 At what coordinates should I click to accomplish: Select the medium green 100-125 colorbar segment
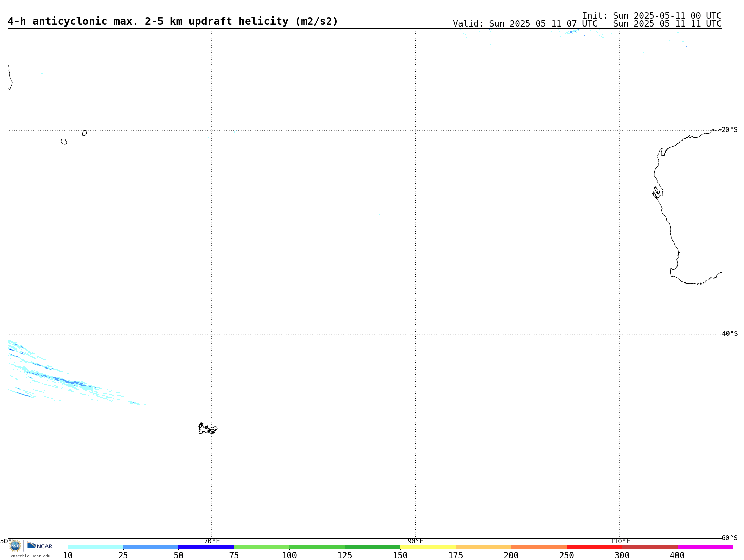[317, 547]
